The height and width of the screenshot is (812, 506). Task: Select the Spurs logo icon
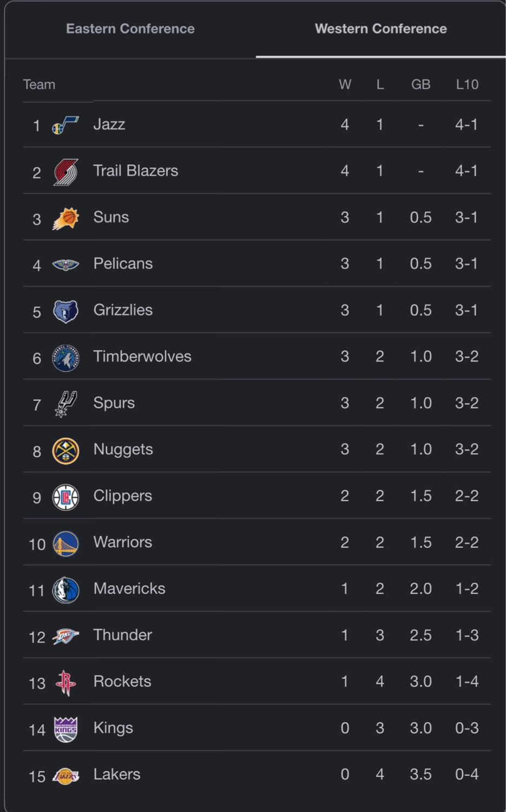point(65,404)
